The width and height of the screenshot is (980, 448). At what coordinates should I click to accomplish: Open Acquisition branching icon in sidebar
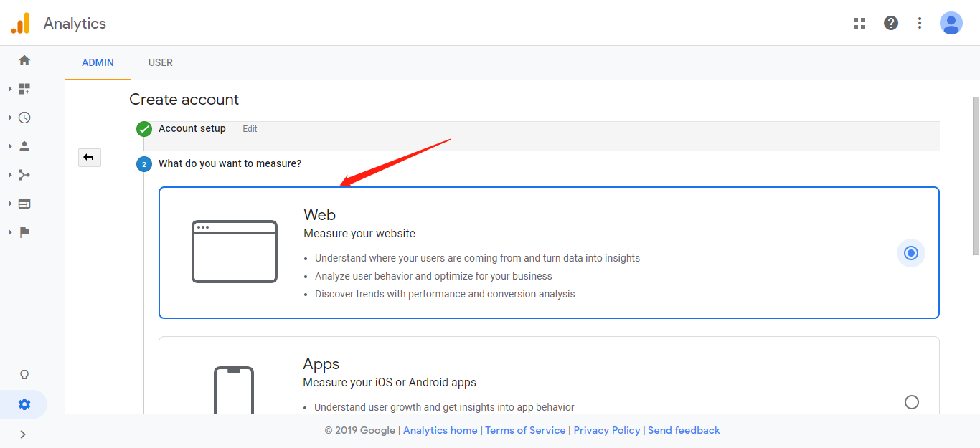tap(24, 175)
